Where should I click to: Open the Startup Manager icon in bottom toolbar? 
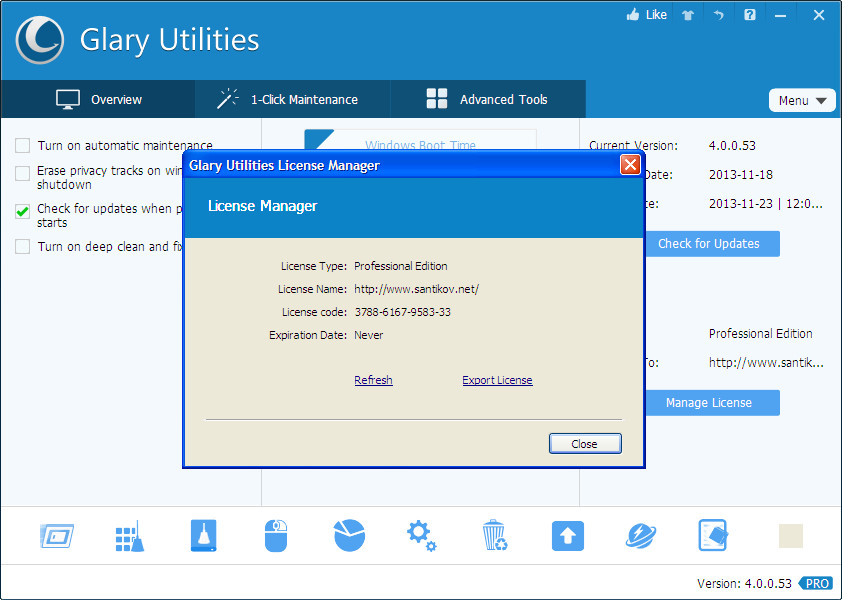click(57, 536)
